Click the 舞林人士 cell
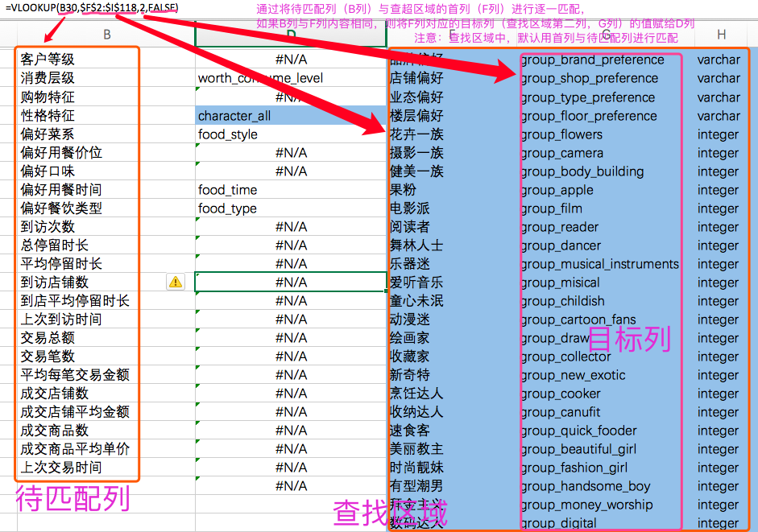 point(453,245)
